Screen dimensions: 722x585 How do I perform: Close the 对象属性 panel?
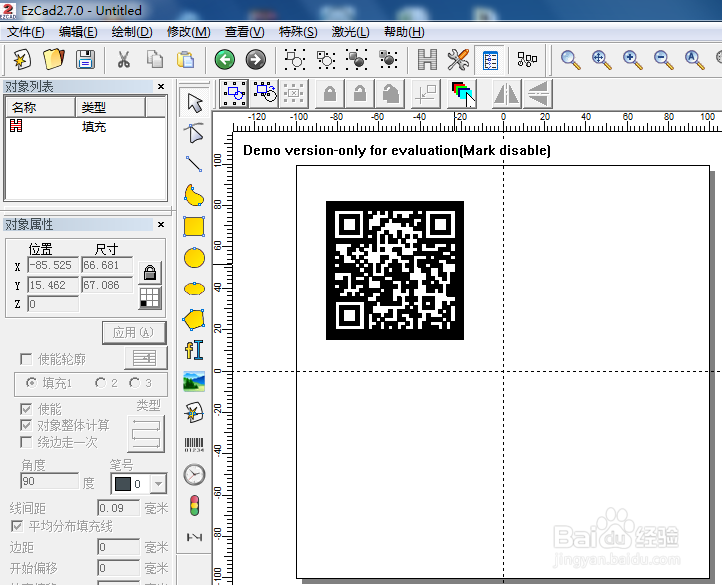coord(161,224)
